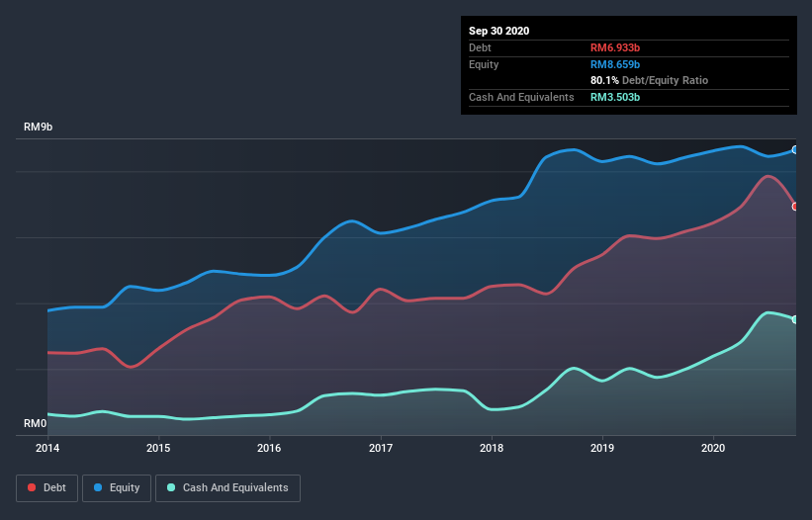Click the RM6.933b debt value
Screen dimensions: 812x520
tap(615, 48)
